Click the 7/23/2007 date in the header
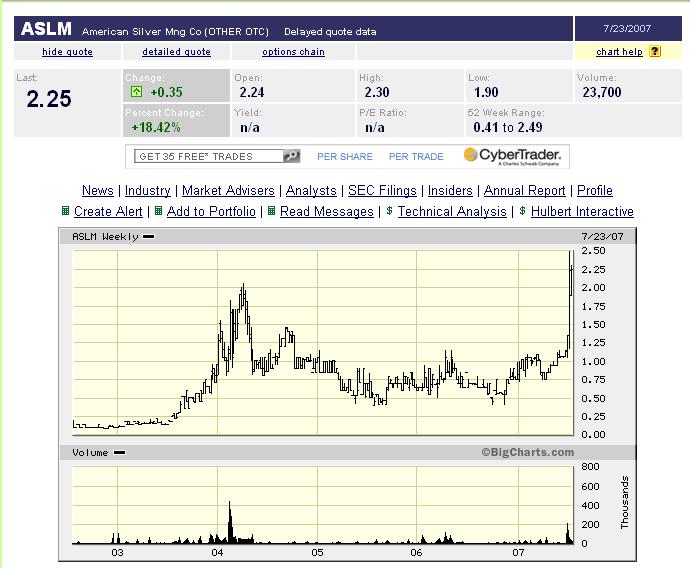This screenshot has height=568, width=690. (627, 29)
